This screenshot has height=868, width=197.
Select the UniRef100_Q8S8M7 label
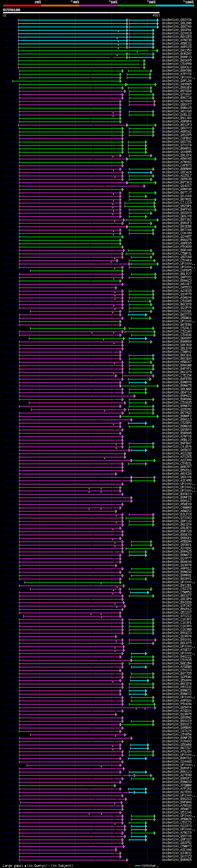coord(177,338)
